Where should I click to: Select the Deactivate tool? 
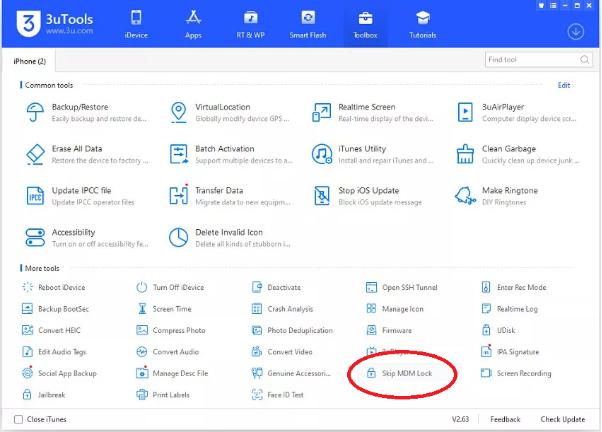[x=276, y=287]
